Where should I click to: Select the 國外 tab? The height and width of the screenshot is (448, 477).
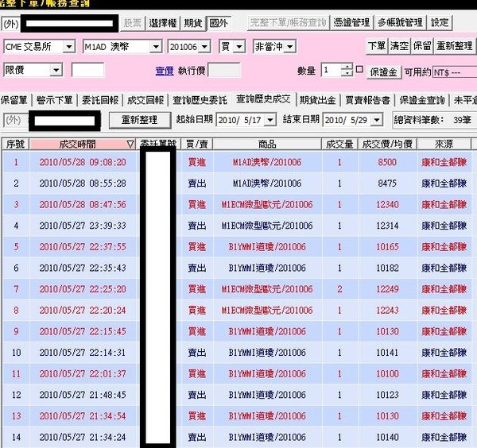219,23
